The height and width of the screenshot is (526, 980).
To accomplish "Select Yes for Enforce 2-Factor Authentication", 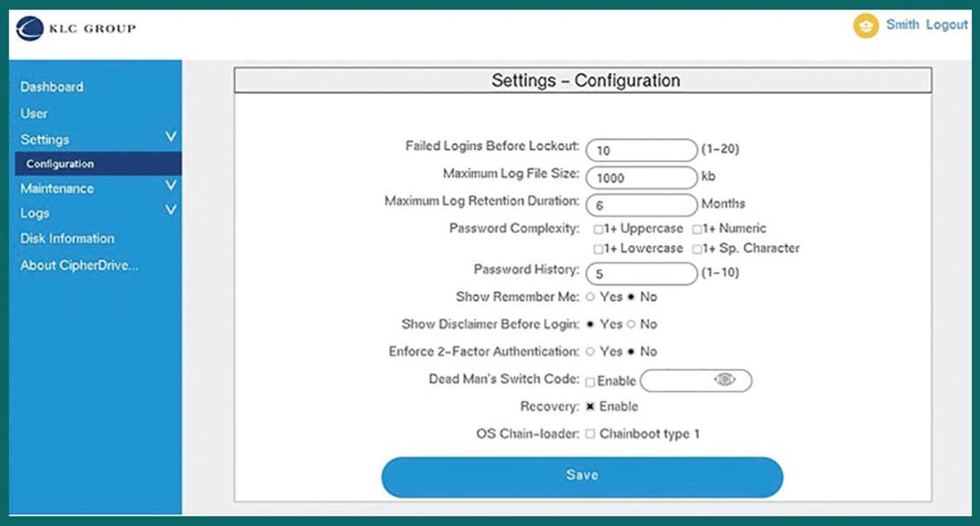I will [590, 352].
